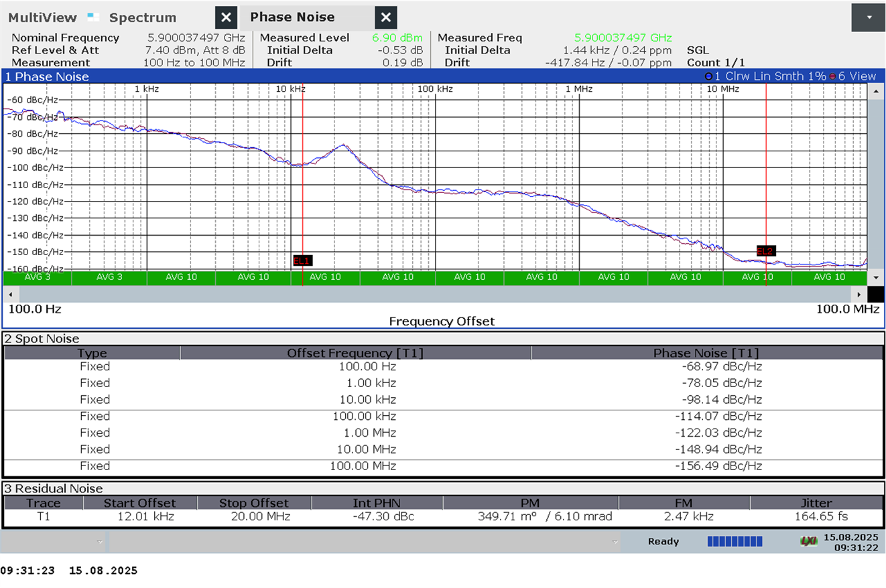
Task: Select the 10.00 MHz offset cell
Action: [x=367, y=449]
